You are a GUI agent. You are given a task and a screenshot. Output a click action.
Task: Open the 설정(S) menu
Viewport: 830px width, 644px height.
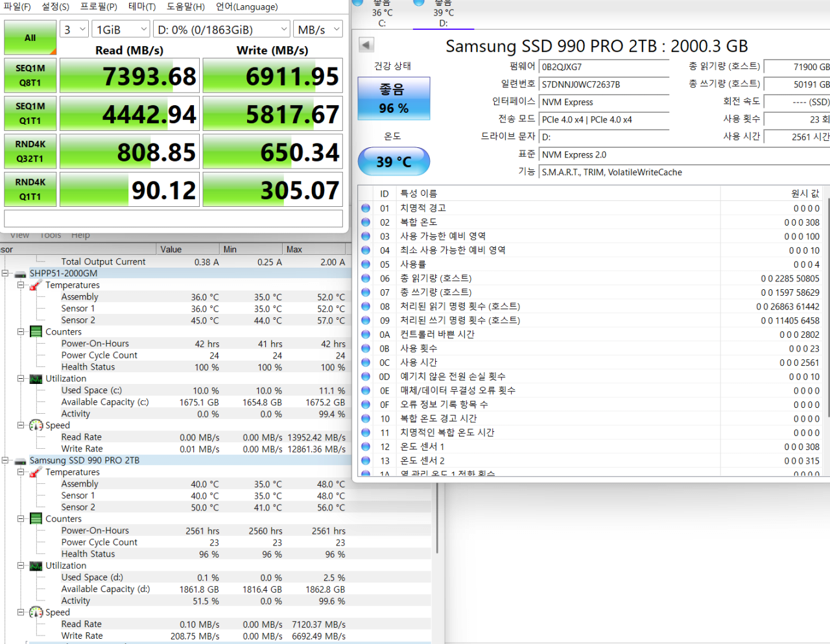(55, 6)
